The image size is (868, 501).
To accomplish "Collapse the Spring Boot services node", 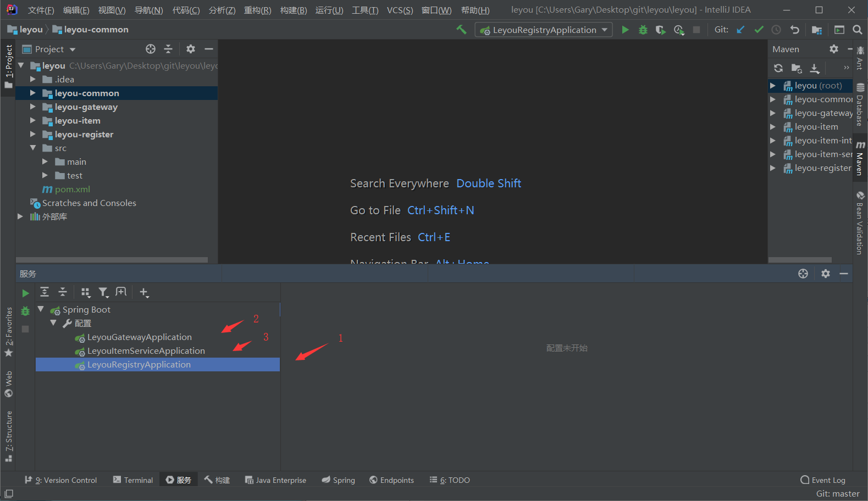I will pos(41,309).
